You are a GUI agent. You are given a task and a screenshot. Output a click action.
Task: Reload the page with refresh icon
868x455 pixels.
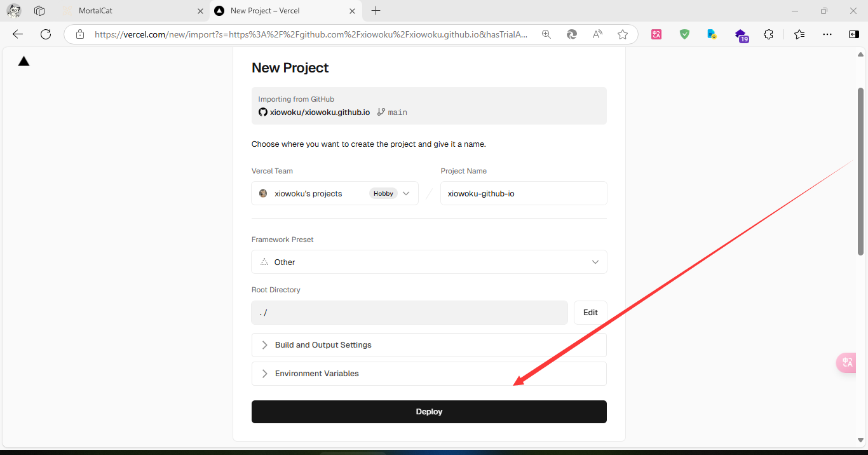[x=46, y=34]
